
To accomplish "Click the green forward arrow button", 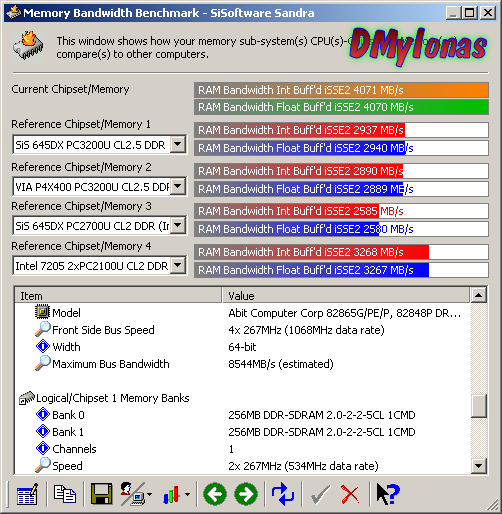I will 246,494.
